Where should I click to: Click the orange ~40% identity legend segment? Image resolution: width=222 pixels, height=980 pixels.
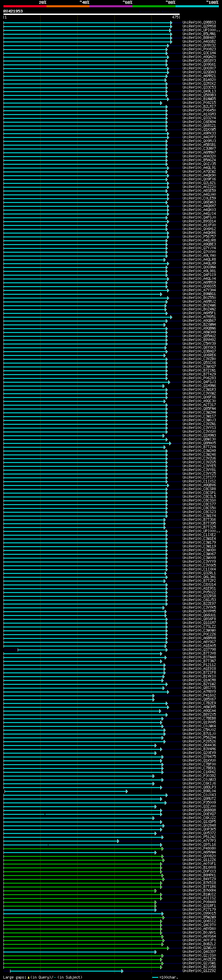click(x=68, y=6)
